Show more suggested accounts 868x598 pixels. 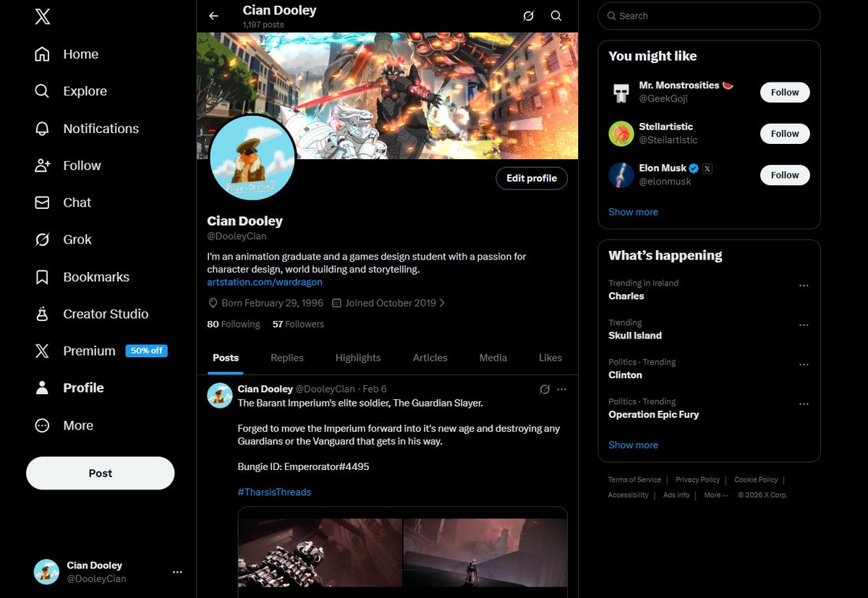633,212
